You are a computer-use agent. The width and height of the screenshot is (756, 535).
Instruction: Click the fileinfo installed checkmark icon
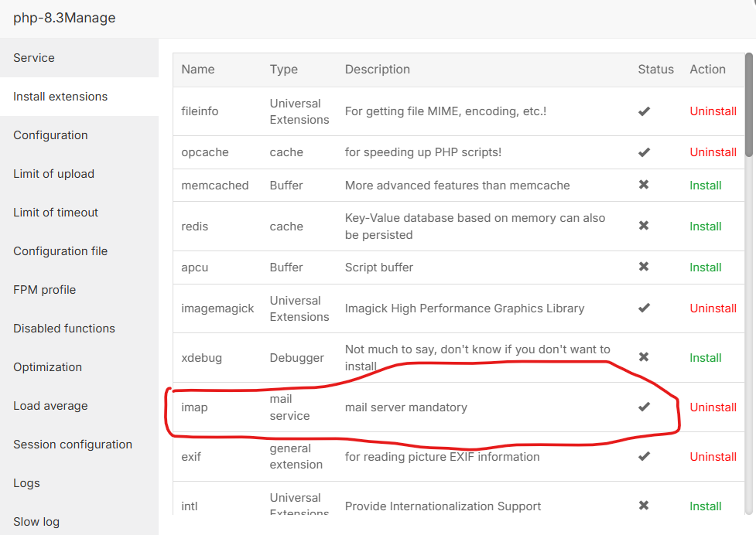click(x=644, y=111)
